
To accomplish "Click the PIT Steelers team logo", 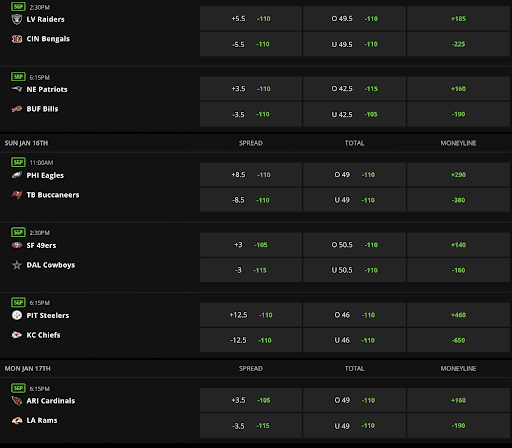I will point(17,315).
